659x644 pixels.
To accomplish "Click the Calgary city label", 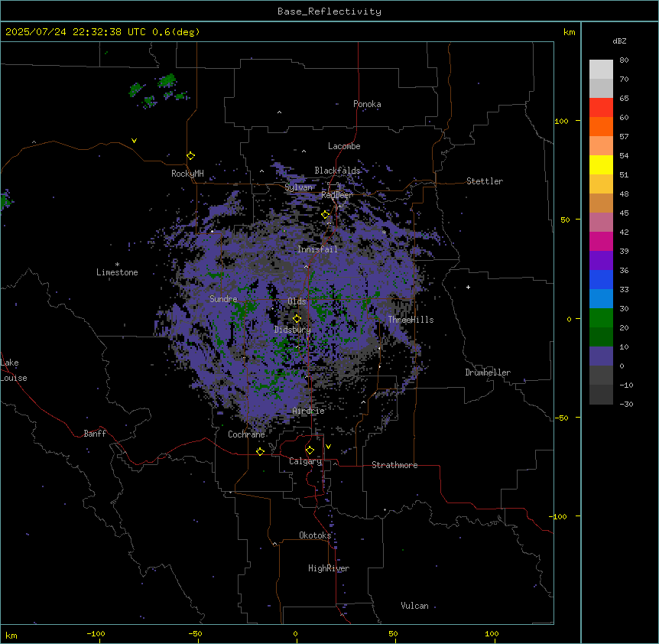I will 306,461.
